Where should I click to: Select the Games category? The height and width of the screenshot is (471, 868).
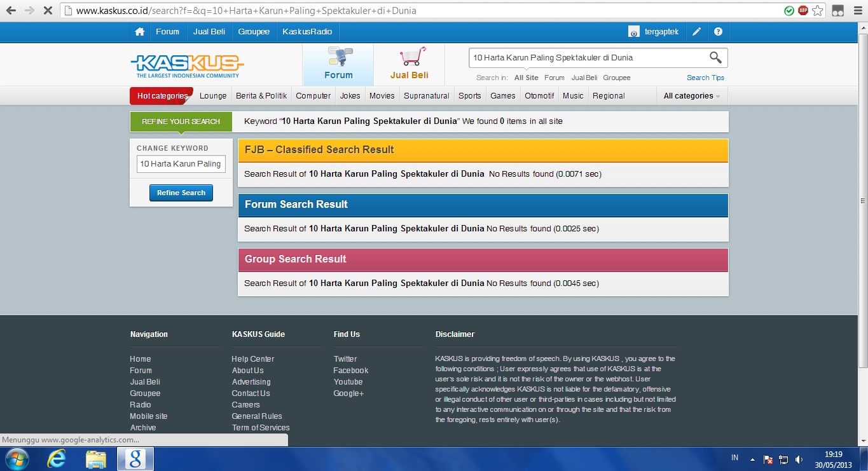click(x=503, y=96)
